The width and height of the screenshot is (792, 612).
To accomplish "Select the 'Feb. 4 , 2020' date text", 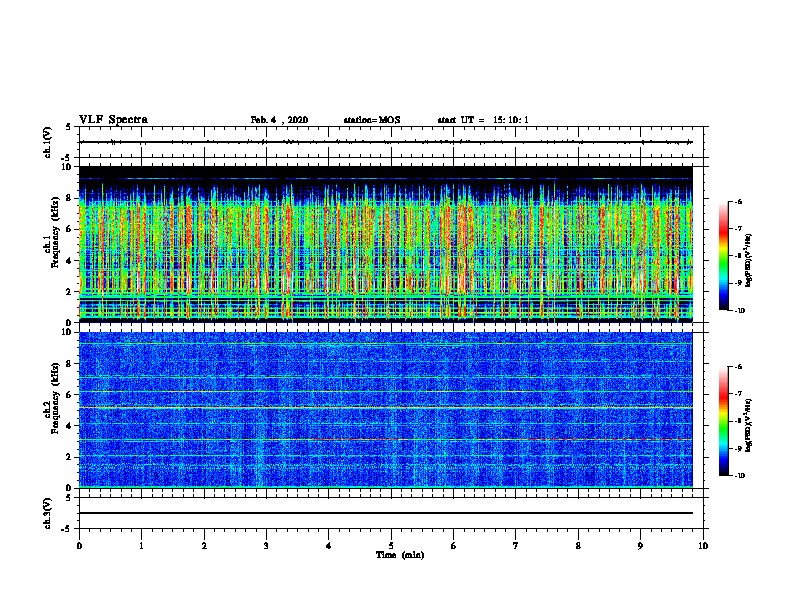I will pos(279,120).
